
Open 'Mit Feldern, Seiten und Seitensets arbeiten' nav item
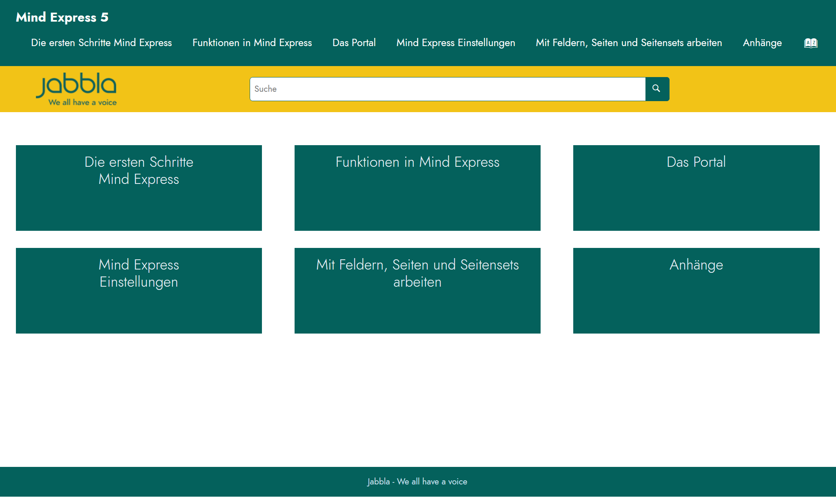[629, 43]
